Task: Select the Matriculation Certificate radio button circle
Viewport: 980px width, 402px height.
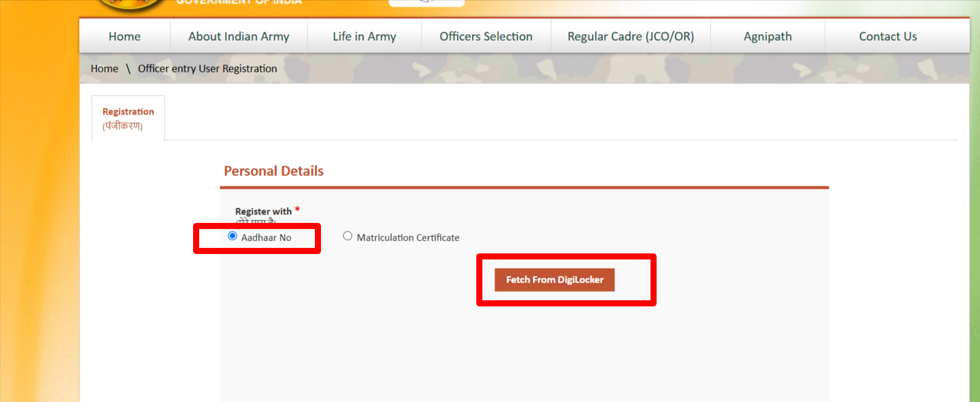Action: coord(347,236)
